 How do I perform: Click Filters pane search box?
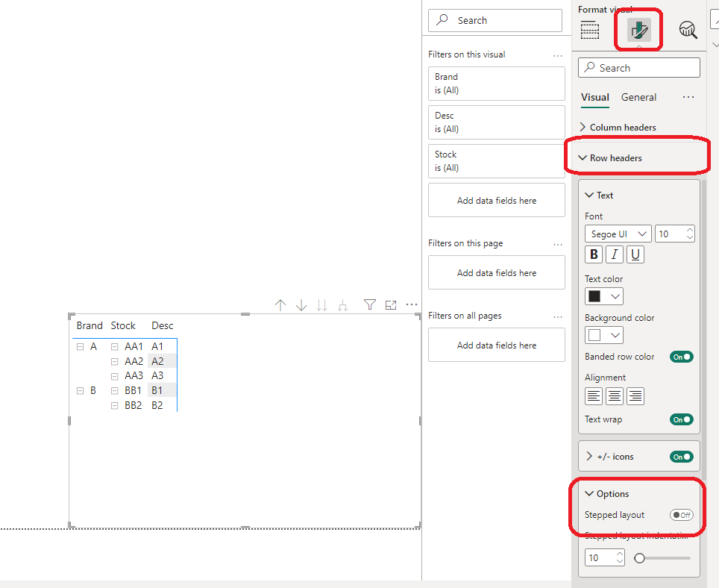(494, 20)
